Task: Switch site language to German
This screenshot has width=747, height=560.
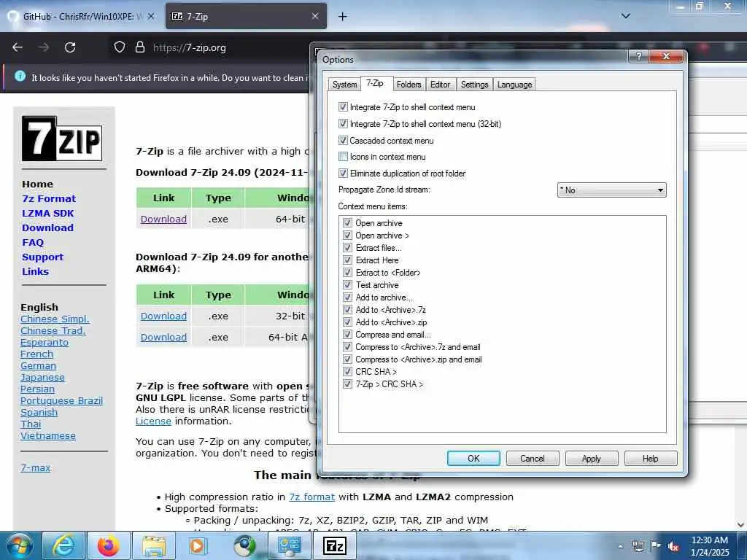Action: pyautogui.click(x=38, y=366)
